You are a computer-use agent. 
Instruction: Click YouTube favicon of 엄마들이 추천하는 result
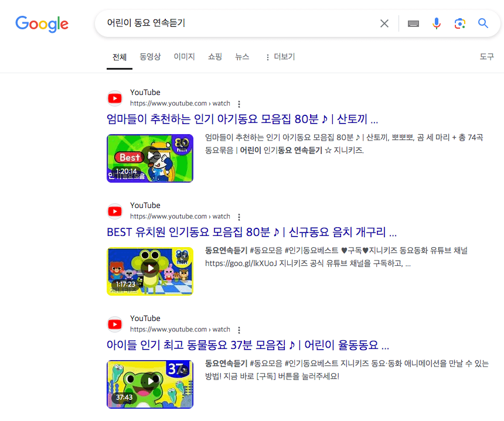(115, 98)
